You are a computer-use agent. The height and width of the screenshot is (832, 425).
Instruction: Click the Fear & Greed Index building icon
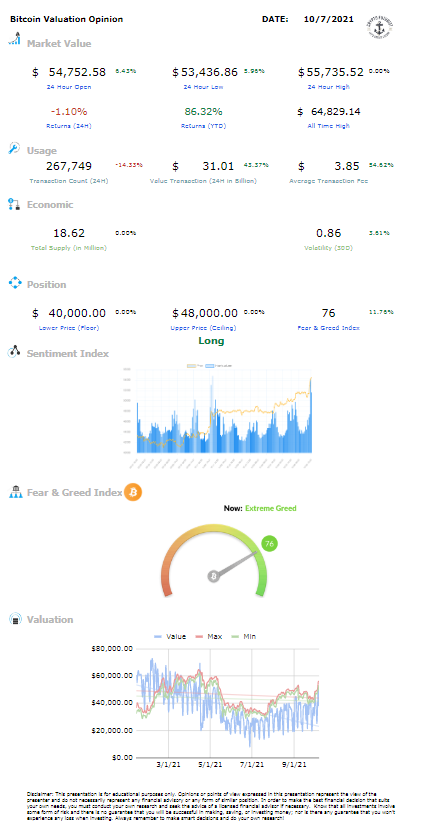14,492
